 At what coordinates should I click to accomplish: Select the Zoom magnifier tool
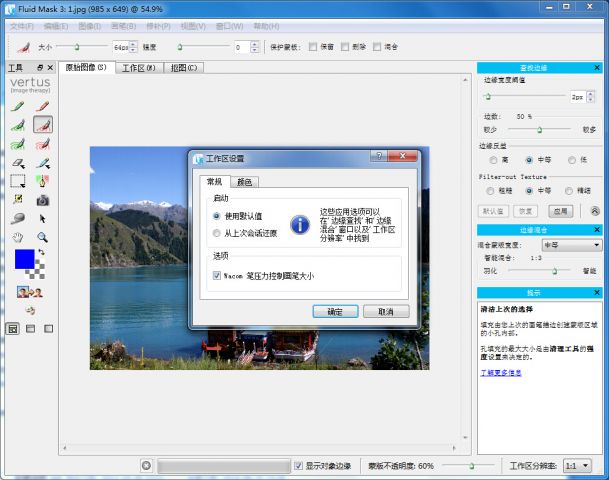coord(42,237)
